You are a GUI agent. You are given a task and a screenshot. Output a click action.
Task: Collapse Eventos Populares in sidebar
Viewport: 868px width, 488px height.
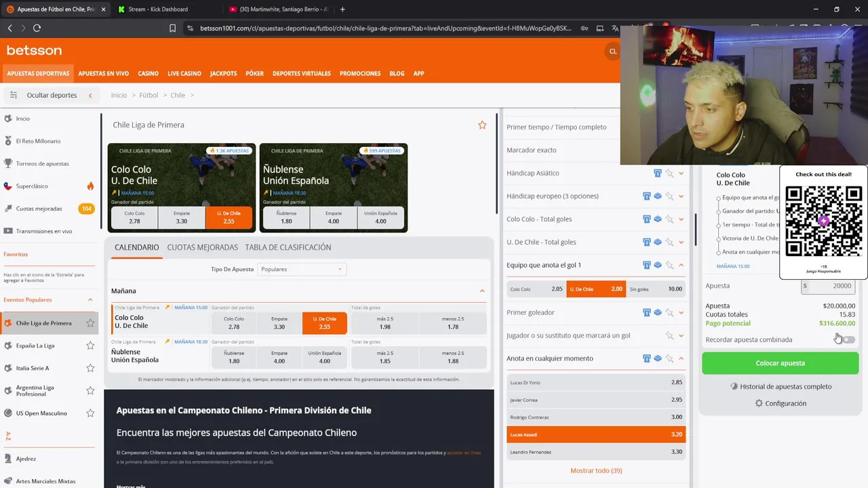tap(90, 300)
